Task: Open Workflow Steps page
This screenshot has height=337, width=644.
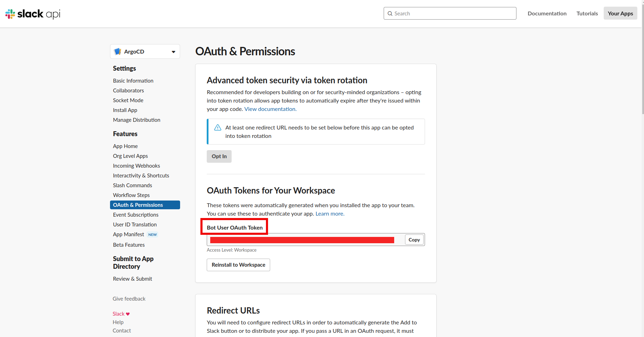Action: (x=131, y=195)
